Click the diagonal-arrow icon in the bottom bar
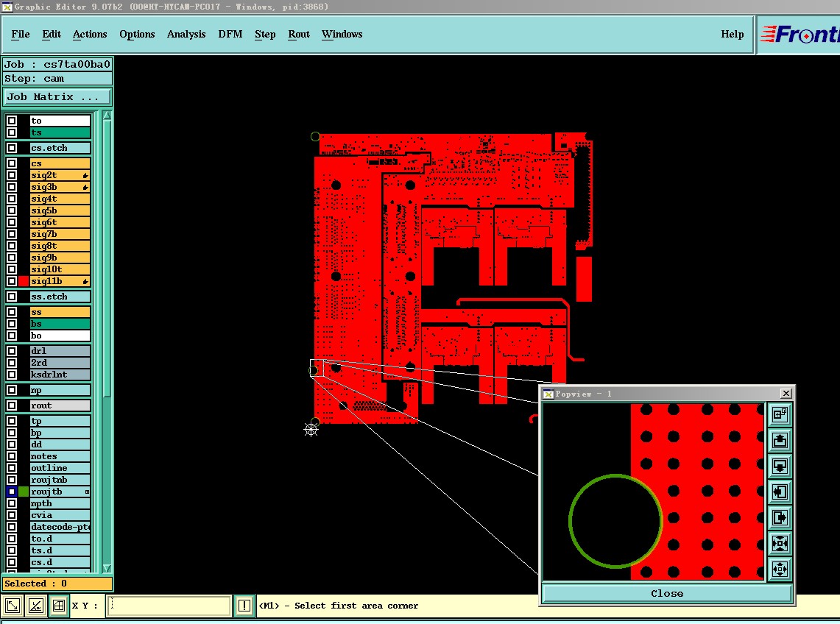This screenshot has width=840, height=624. tap(13, 606)
